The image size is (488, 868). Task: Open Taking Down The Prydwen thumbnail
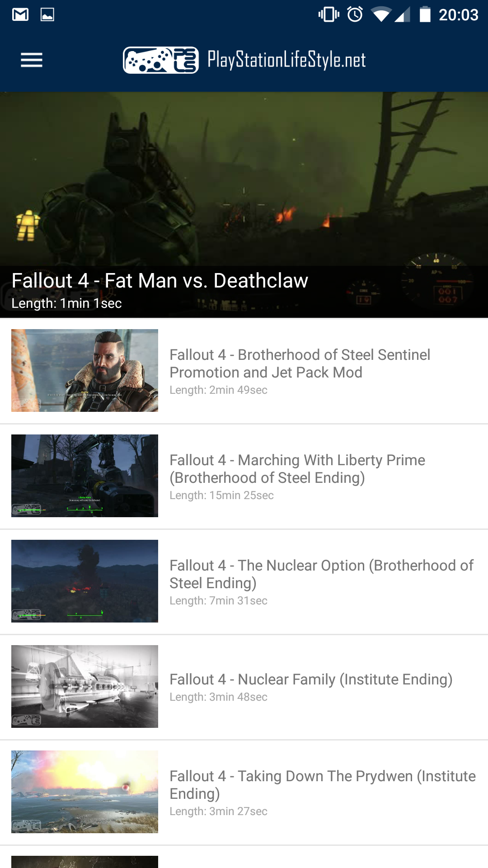84,792
